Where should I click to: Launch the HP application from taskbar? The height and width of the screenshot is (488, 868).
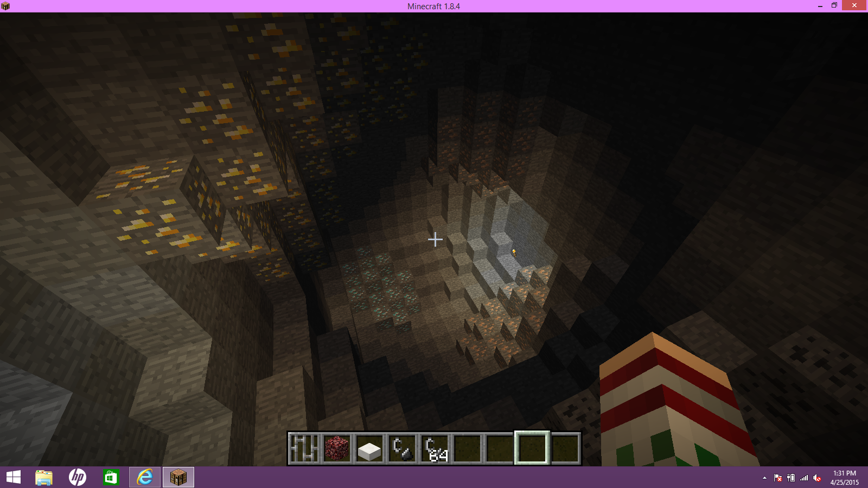77,477
